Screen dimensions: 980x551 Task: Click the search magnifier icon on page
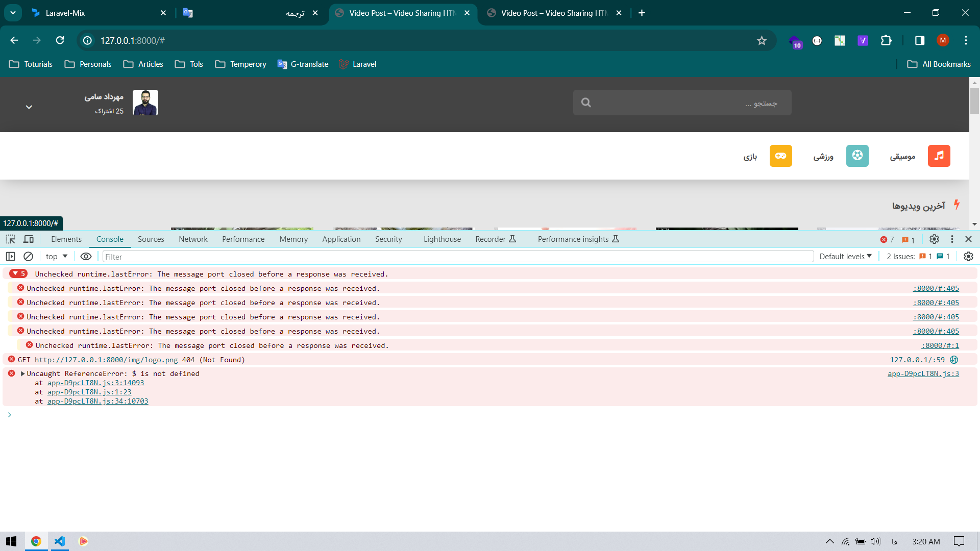(x=586, y=103)
